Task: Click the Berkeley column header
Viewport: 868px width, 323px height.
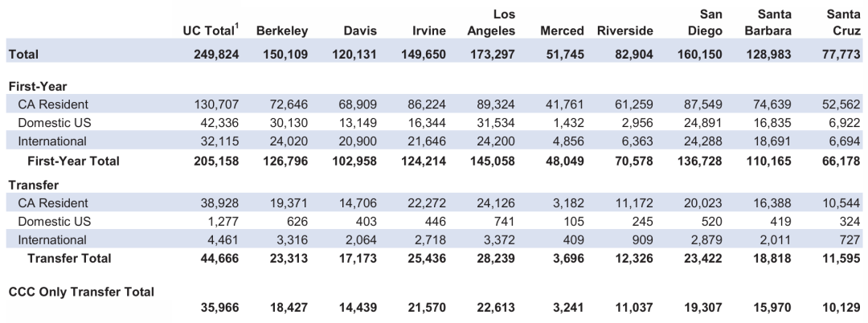Action: point(283,31)
